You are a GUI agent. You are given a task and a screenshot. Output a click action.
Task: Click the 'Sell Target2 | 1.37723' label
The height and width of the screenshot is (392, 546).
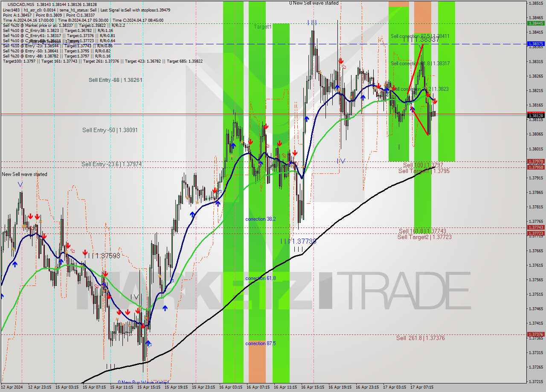[424, 237]
